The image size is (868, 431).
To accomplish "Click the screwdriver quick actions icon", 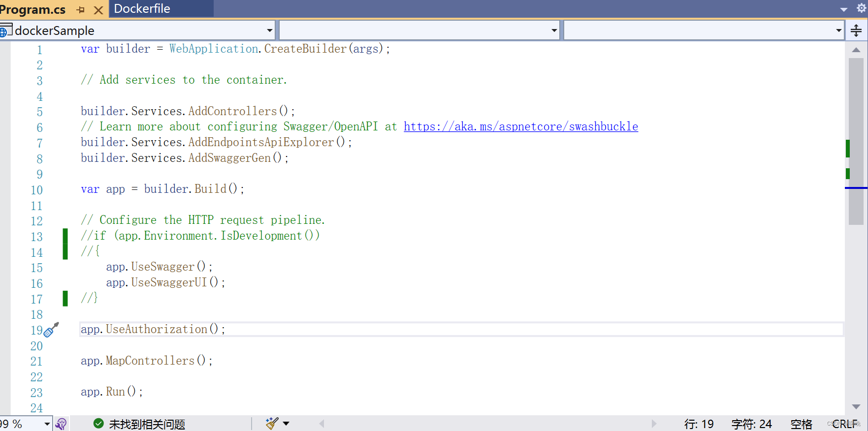I will 51,330.
